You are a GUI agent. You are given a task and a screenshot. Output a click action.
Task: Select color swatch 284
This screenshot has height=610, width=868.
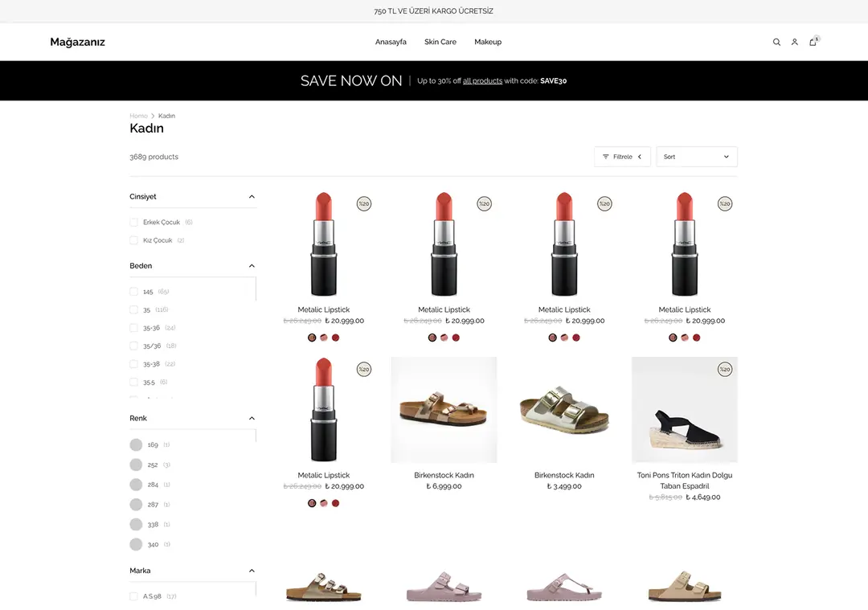136,485
